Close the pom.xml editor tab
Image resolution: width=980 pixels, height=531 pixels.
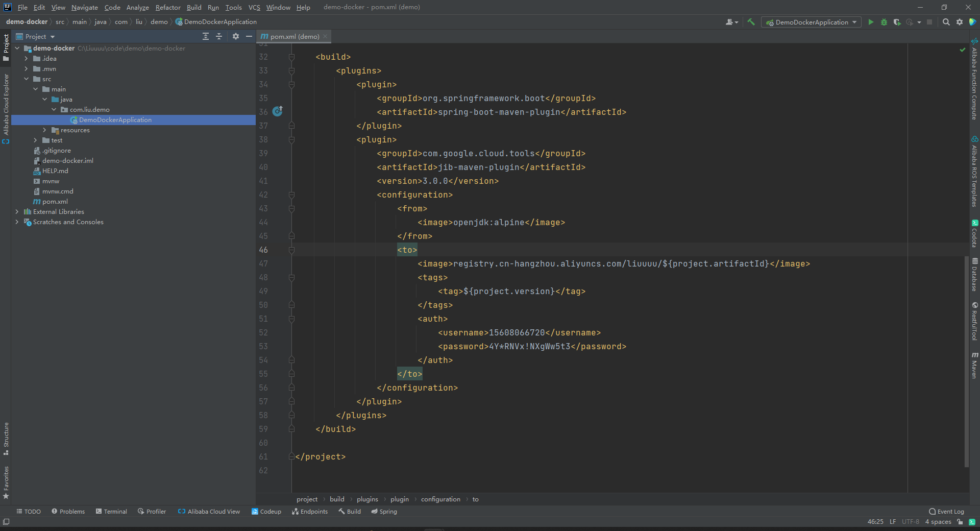(325, 36)
